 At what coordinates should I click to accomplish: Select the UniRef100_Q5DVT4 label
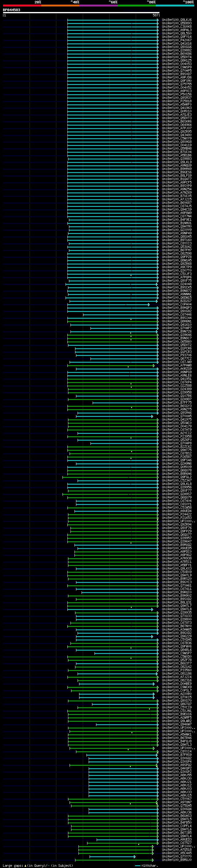[177, 57]
